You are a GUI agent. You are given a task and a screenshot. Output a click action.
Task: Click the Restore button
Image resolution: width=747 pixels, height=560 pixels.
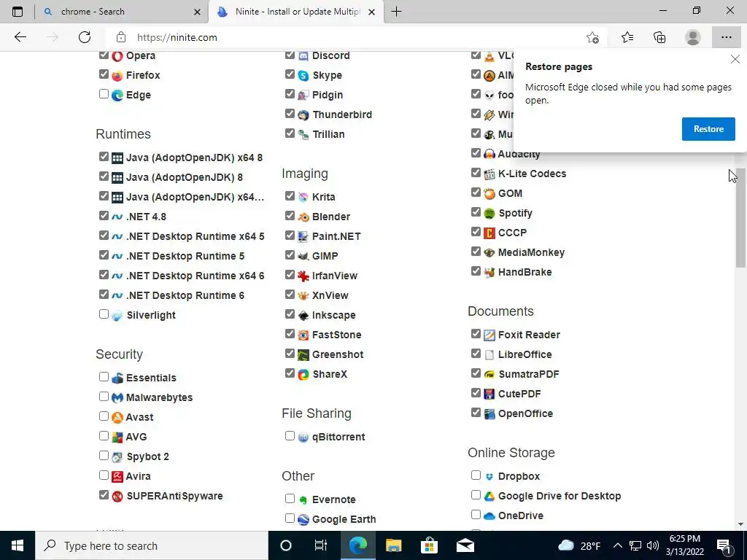(x=708, y=129)
